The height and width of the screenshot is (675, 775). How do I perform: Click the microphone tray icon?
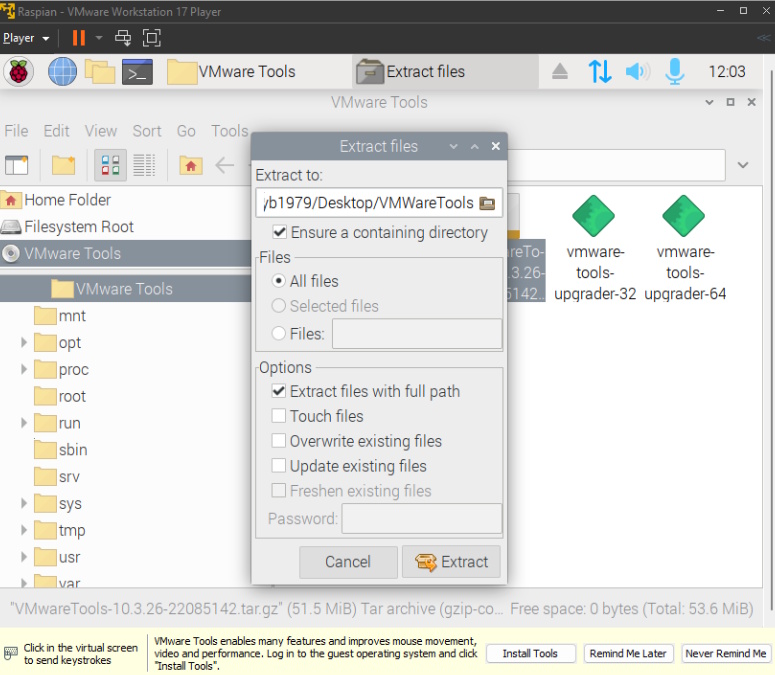(675, 71)
